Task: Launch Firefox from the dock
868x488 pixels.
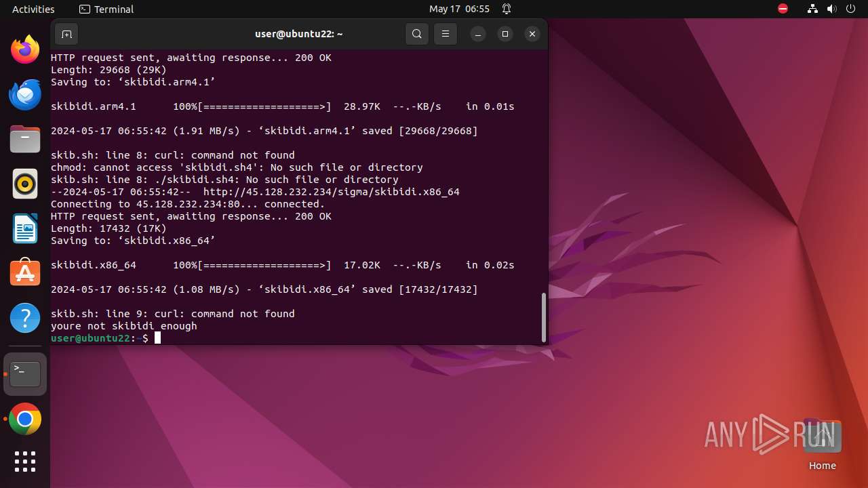Action: pos(25,49)
